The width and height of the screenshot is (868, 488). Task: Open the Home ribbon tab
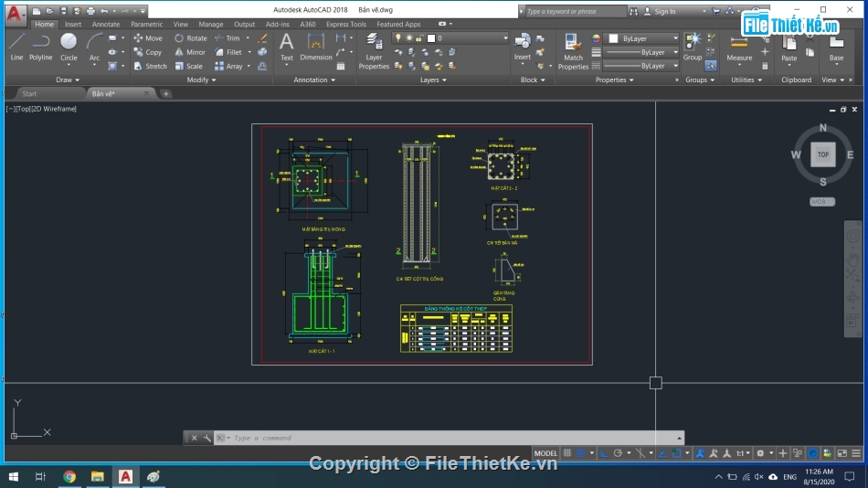(x=44, y=24)
